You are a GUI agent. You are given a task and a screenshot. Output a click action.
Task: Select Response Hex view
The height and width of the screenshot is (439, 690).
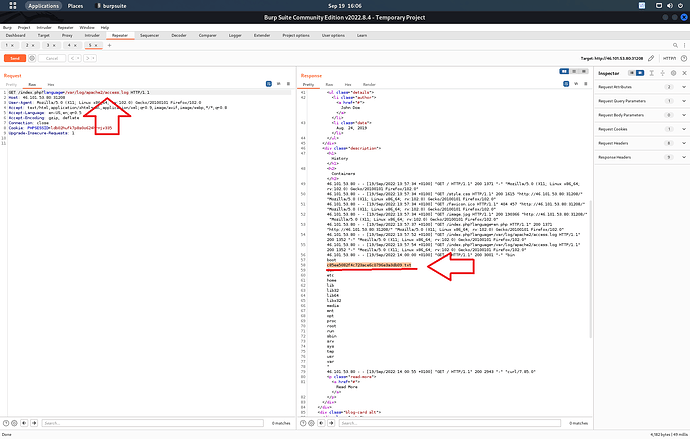click(348, 84)
